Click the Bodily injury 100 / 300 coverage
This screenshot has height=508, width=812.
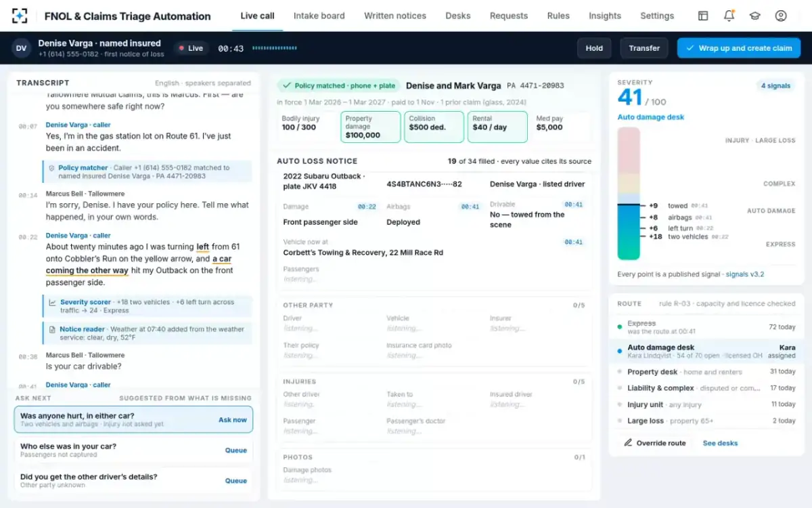tap(307, 127)
